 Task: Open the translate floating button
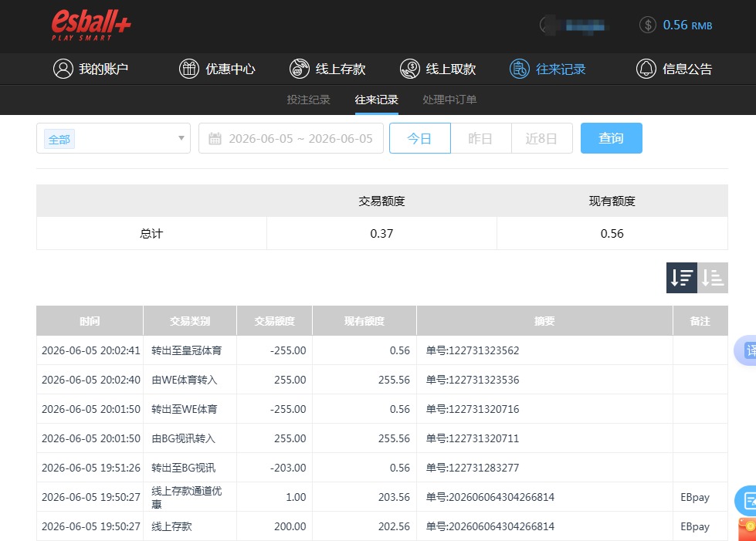click(x=746, y=350)
